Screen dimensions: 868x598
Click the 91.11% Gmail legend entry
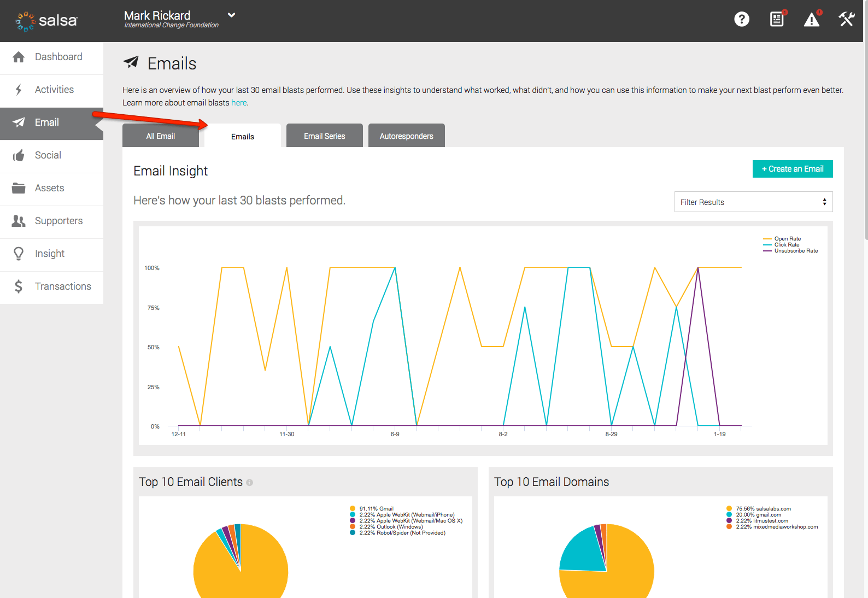tap(372, 508)
